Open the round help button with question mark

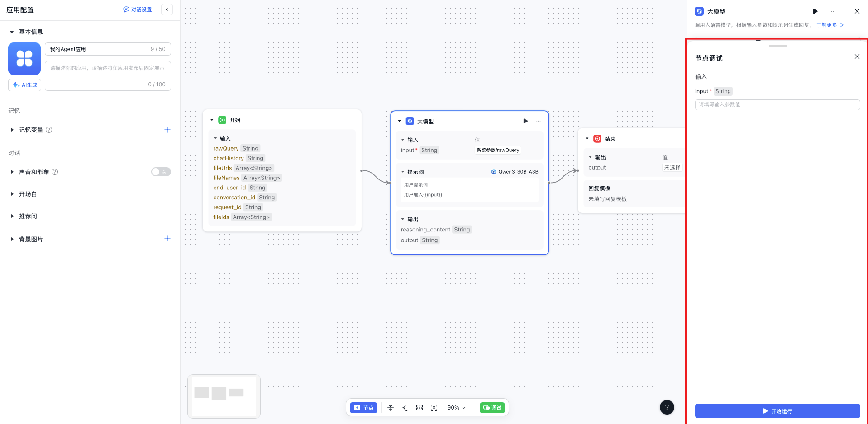click(x=667, y=407)
